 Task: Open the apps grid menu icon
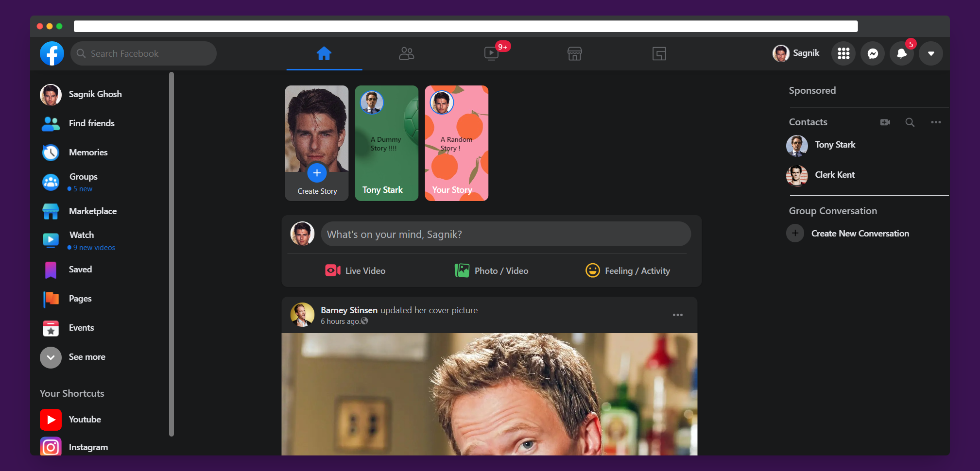[x=843, y=53]
